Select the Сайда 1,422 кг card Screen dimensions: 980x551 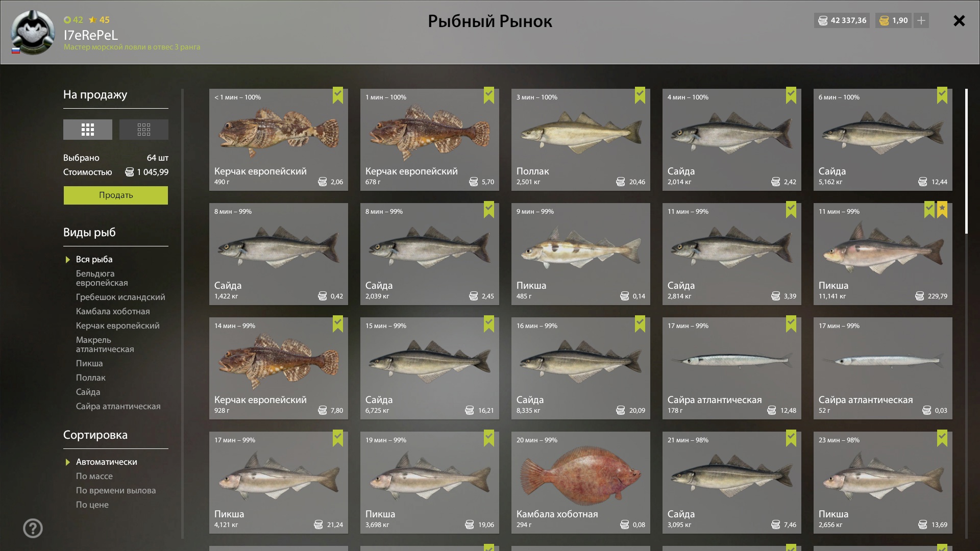click(279, 254)
